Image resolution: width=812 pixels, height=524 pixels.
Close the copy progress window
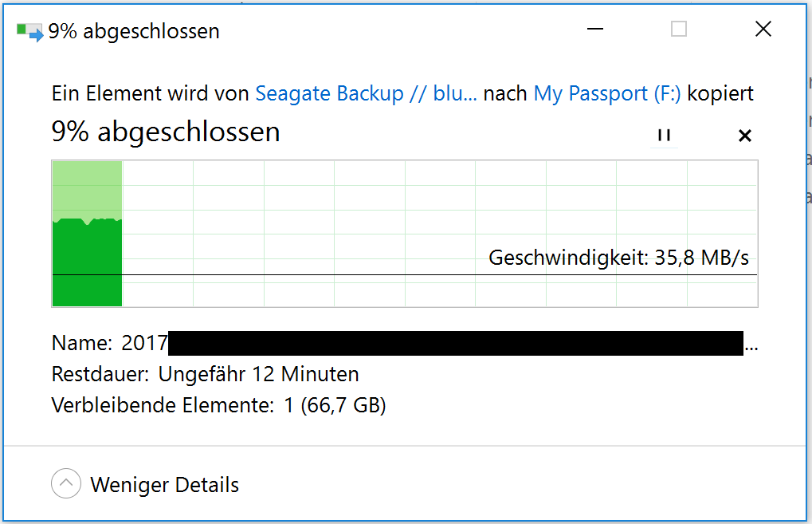(763, 30)
